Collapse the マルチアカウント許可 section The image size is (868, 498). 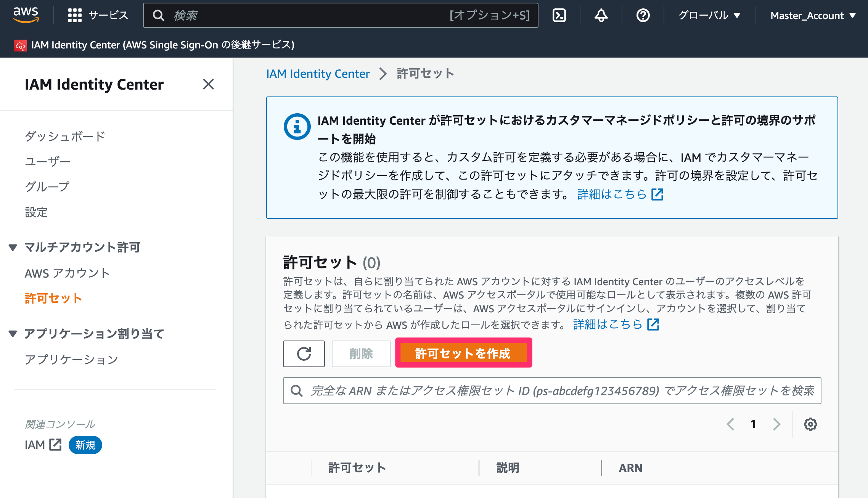(13, 247)
